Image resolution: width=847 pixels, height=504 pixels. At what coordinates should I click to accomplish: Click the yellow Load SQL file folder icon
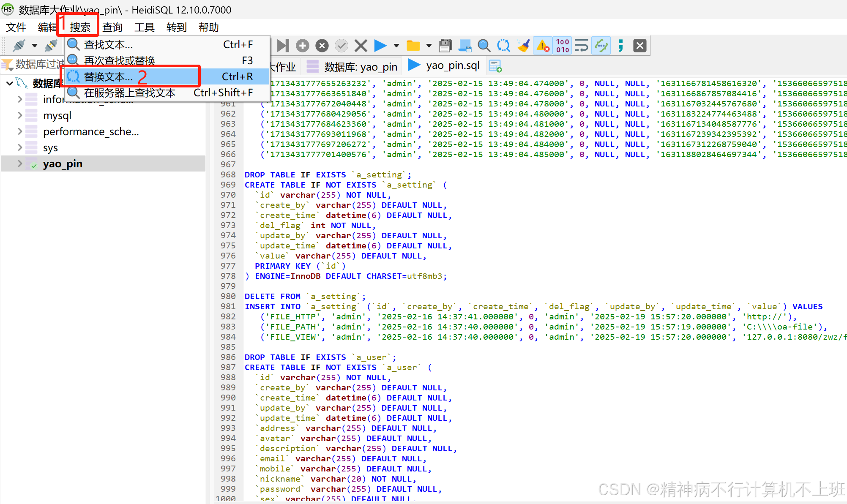(413, 46)
